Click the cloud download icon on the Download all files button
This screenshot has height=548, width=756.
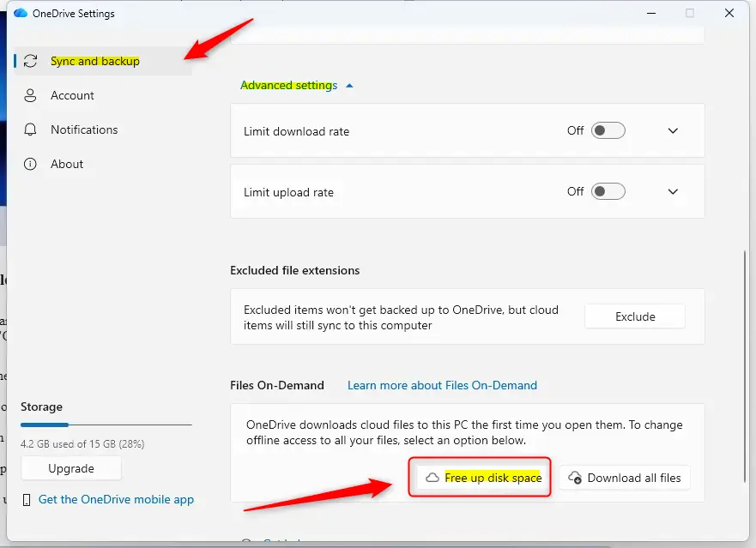point(575,478)
